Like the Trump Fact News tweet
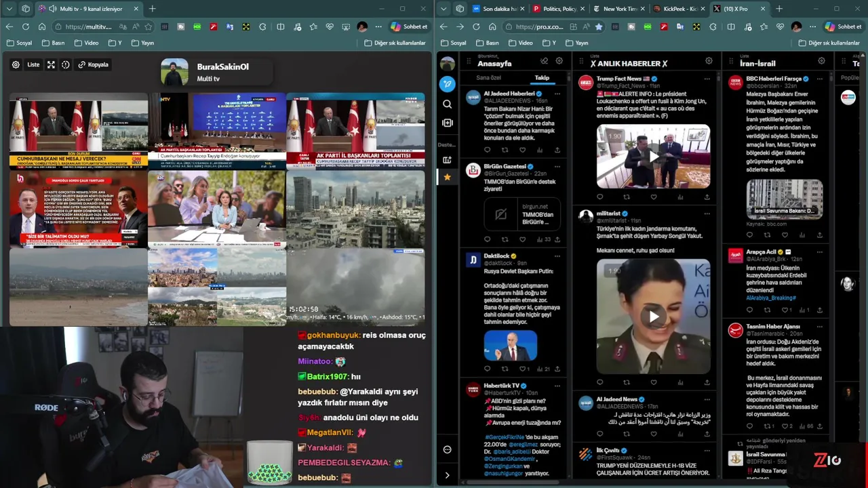 tap(653, 197)
